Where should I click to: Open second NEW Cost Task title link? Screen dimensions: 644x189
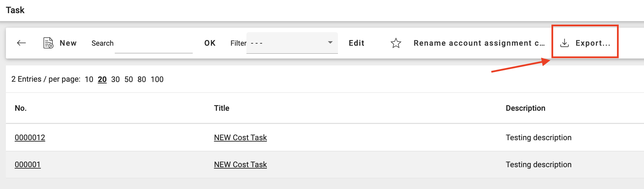[240, 164]
